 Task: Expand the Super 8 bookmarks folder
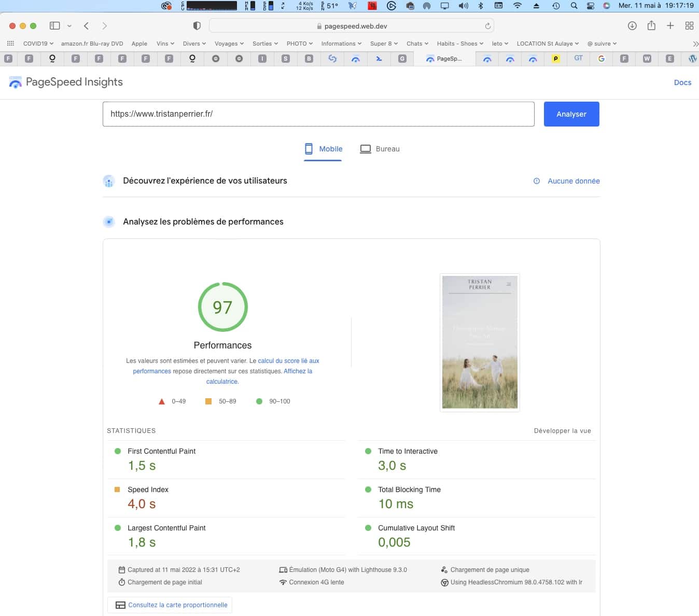click(384, 44)
